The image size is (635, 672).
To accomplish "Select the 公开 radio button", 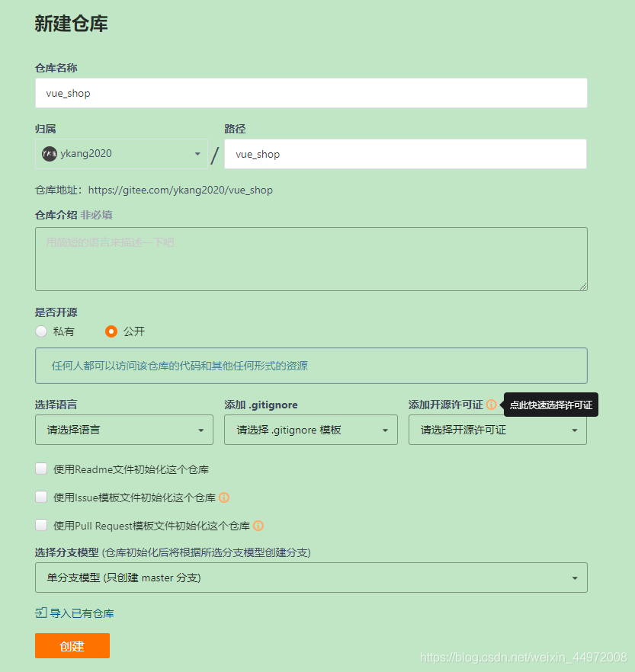I will click(112, 331).
